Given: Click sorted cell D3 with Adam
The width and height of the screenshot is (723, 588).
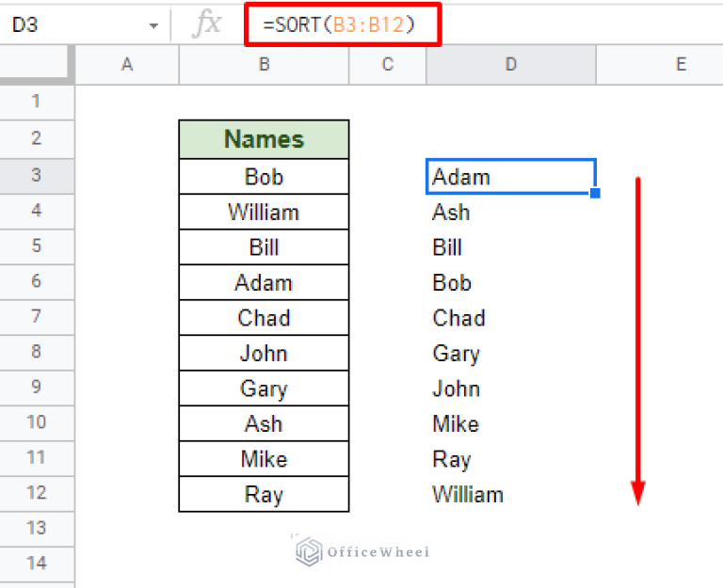Looking at the screenshot, I should coord(511,177).
